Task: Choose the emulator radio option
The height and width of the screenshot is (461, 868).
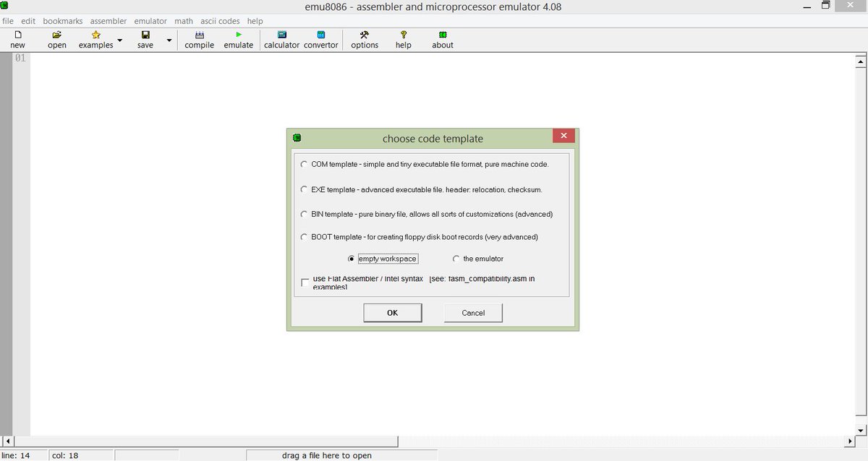Action: (x=456, y=259)
